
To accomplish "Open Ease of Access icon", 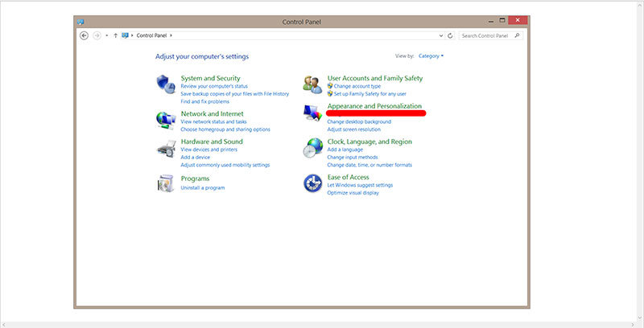I will tap(312, 183).
